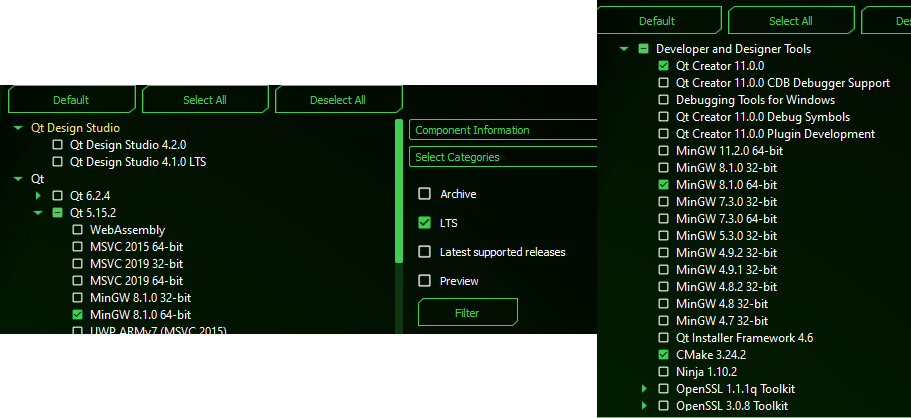Click Default button in right panel
This screenshot has height=418, width=911.
coord(657,21)
